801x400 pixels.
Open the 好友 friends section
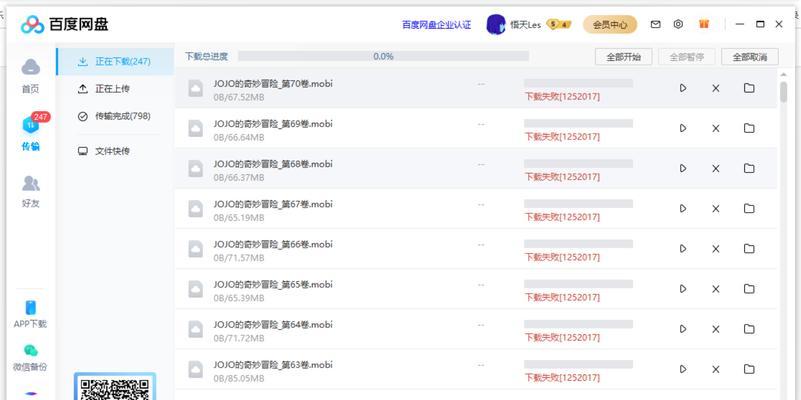click(31, 191)
